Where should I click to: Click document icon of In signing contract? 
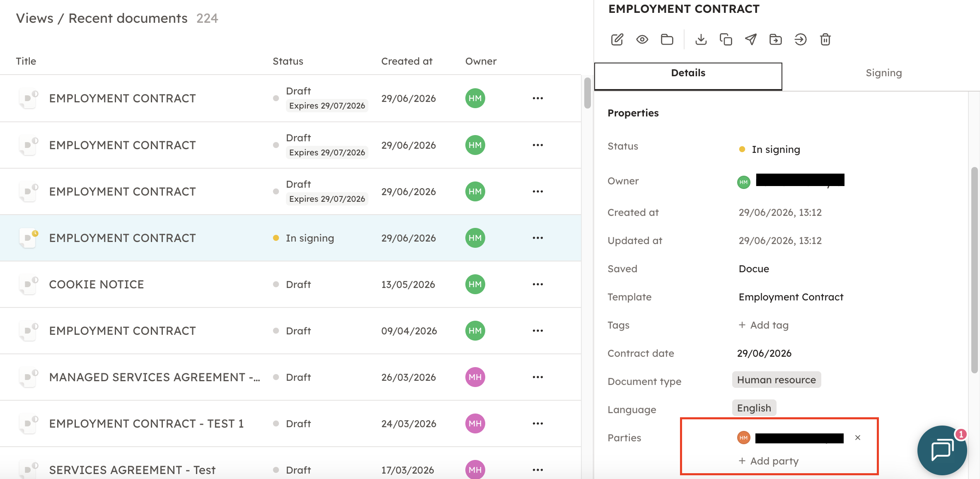coord(29,238)
